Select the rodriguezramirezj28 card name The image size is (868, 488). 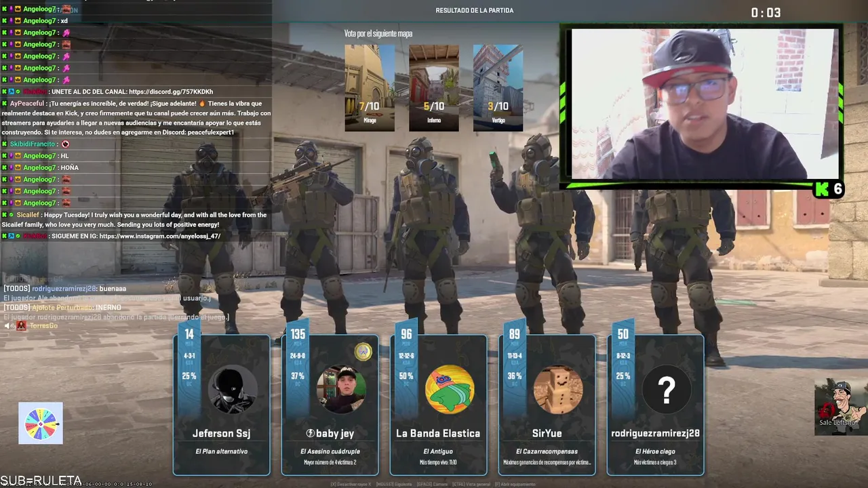pyautogui.click(x=655, y=433)
